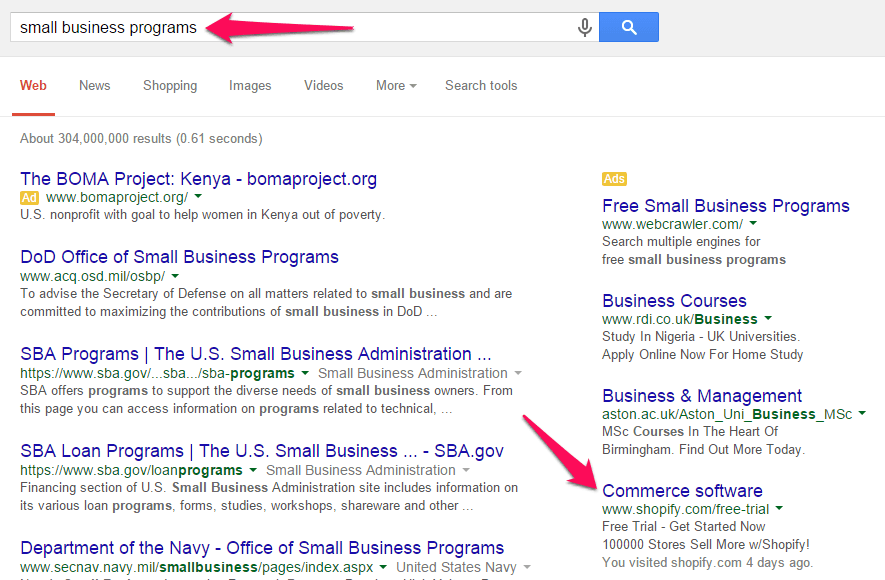This screenshot has width=885, height=580.
Task: Open Search tools options
Action: click(x=481, y=85)
